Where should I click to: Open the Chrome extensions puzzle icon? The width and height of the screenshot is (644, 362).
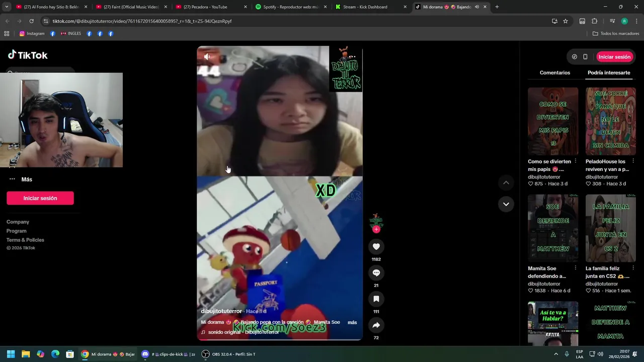click(x=594, y=21)
